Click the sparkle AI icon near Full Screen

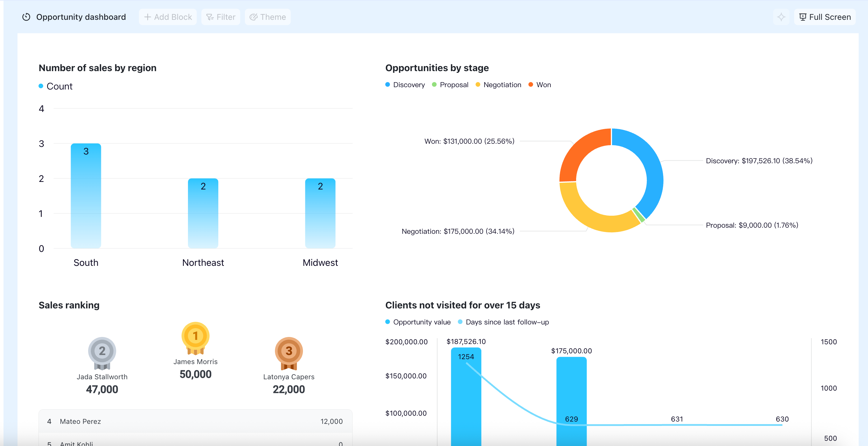click(x=781, y=17)
